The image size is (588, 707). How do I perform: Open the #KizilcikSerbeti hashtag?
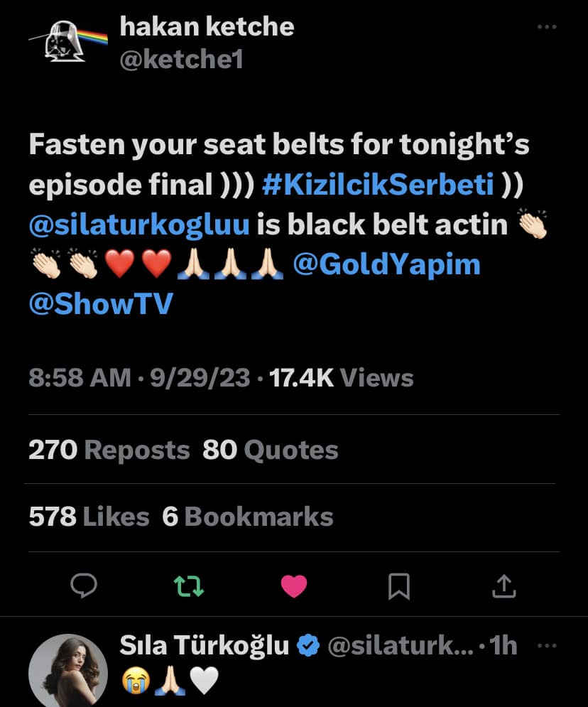tap(378, 184)
